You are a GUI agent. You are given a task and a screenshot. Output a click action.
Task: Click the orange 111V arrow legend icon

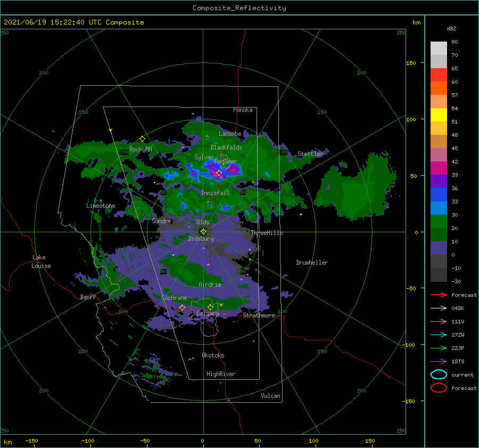[439, 321]
